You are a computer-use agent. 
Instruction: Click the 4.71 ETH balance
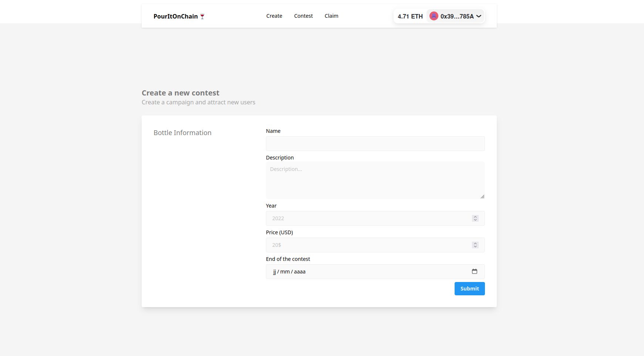[410, 16]
